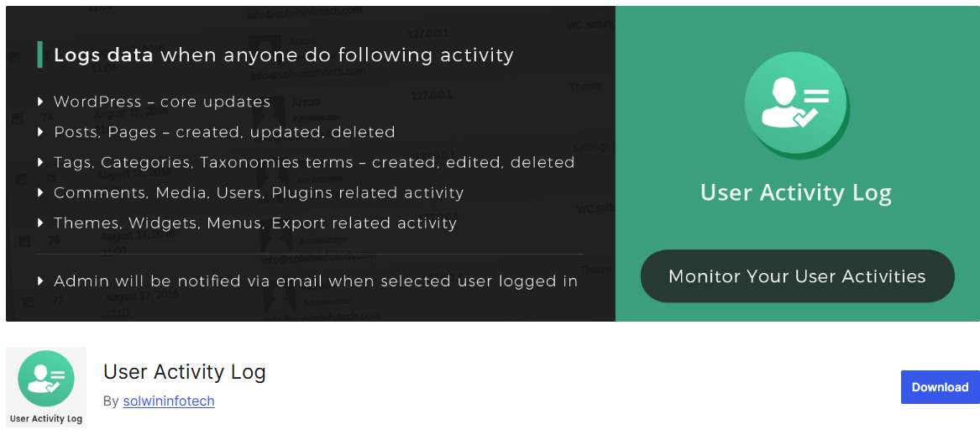980x435 pixels.
Task: Click the WordPress – core updates text
Action: [x=162, y=102]
